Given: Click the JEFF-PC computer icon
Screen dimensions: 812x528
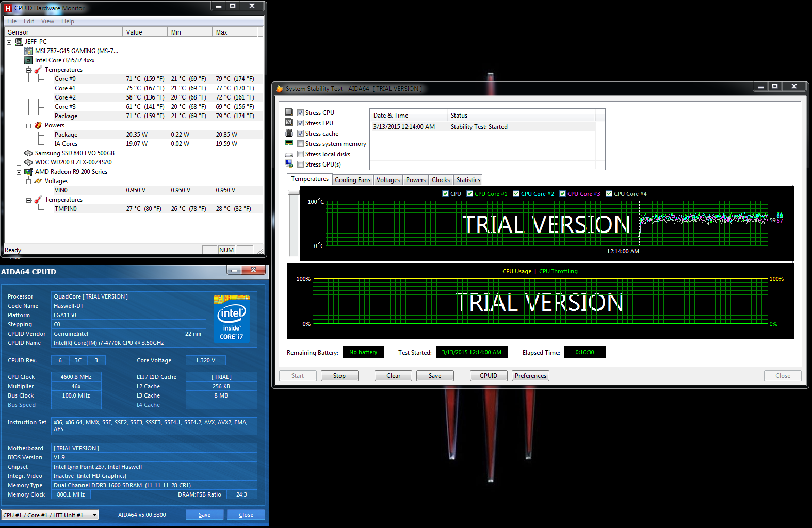Looking at the screenshot, I should [19, 42].
